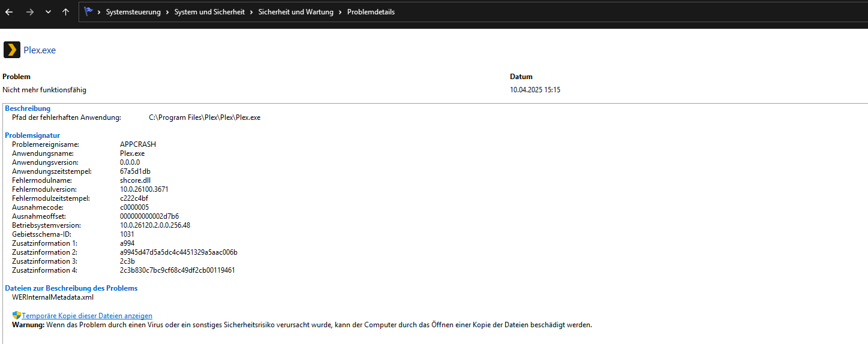Click the flag icon in address bar
This screenshot has width=868, height=344.
[89, 11]
